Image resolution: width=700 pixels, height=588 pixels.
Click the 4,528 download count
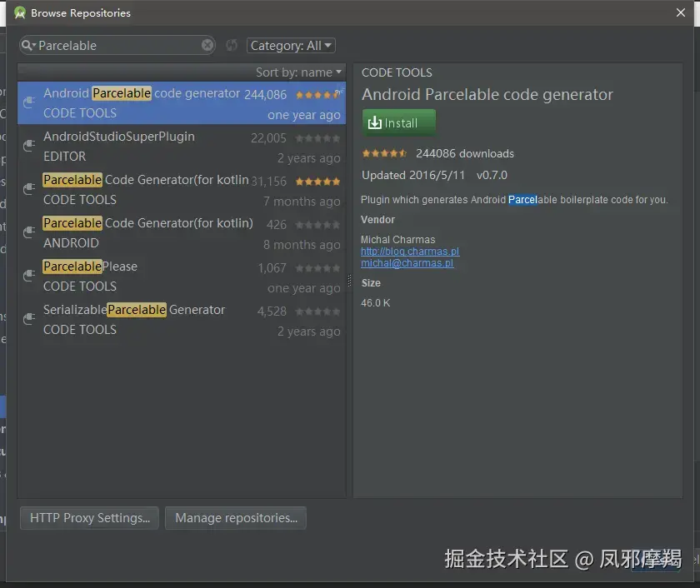272,311
